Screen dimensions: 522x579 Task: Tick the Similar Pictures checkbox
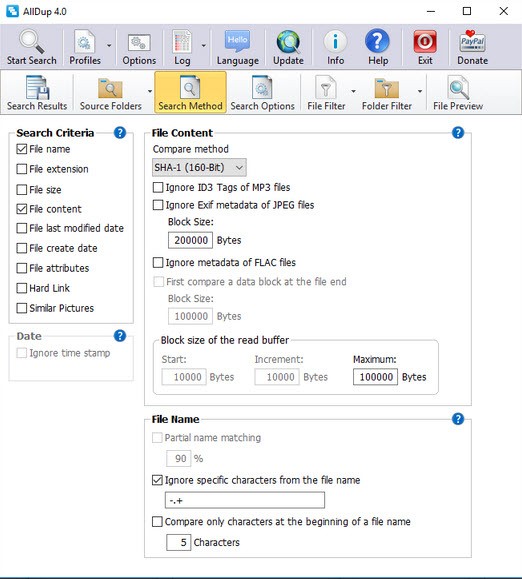[22, 308]
